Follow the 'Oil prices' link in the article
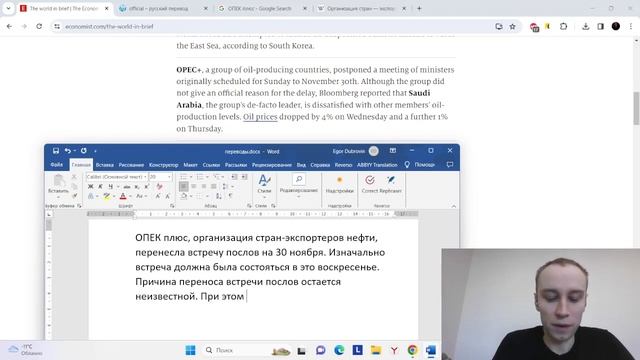This screenshot has width=640, height=360. tap(260, 117)
